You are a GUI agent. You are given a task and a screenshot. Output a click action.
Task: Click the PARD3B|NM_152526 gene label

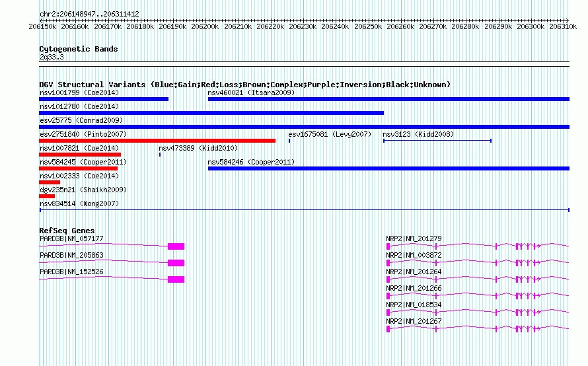(71, 272)
